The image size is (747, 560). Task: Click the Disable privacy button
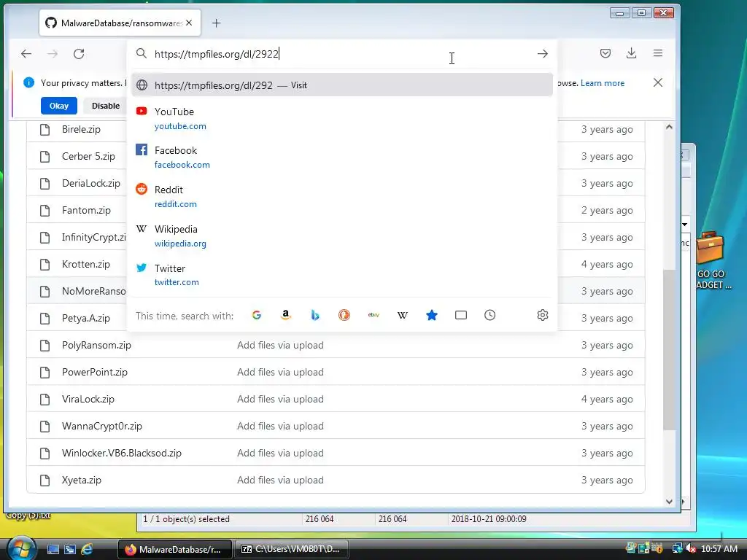105,106
